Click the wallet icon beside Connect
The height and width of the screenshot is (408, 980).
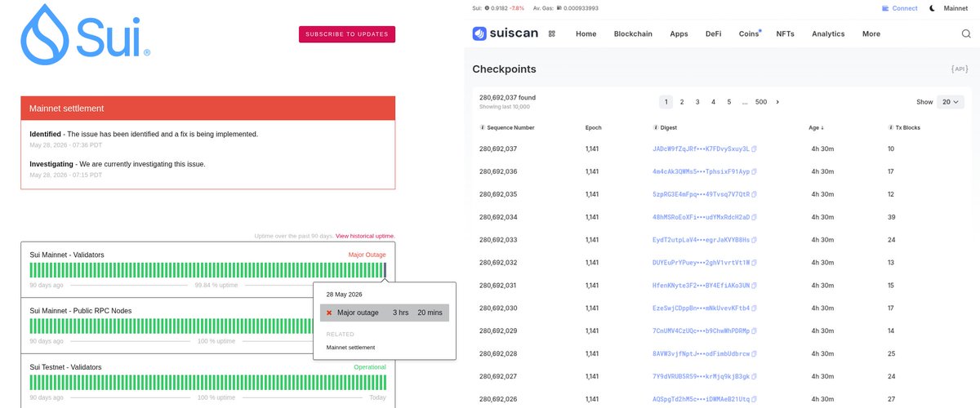tap(885, 8)
